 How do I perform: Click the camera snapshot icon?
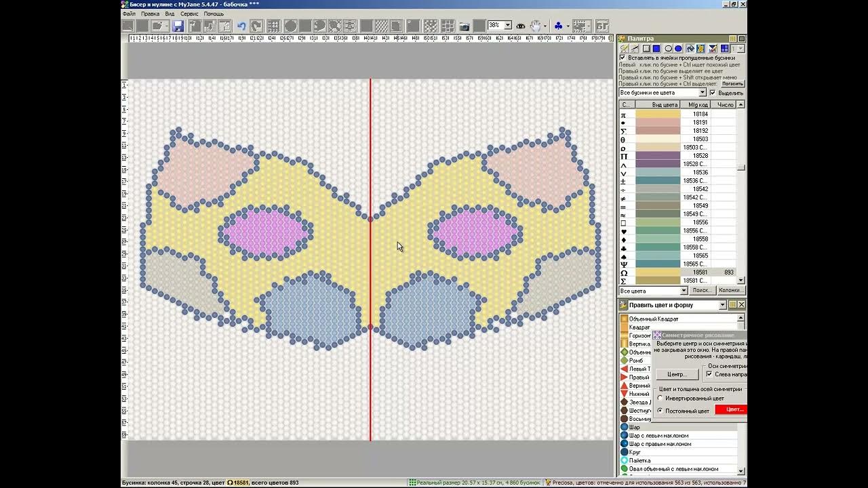click(x=465, y=26)
